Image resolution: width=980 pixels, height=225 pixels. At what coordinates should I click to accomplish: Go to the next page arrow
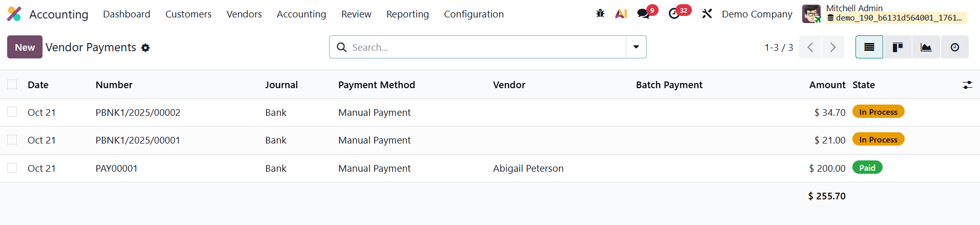(833, 47)
